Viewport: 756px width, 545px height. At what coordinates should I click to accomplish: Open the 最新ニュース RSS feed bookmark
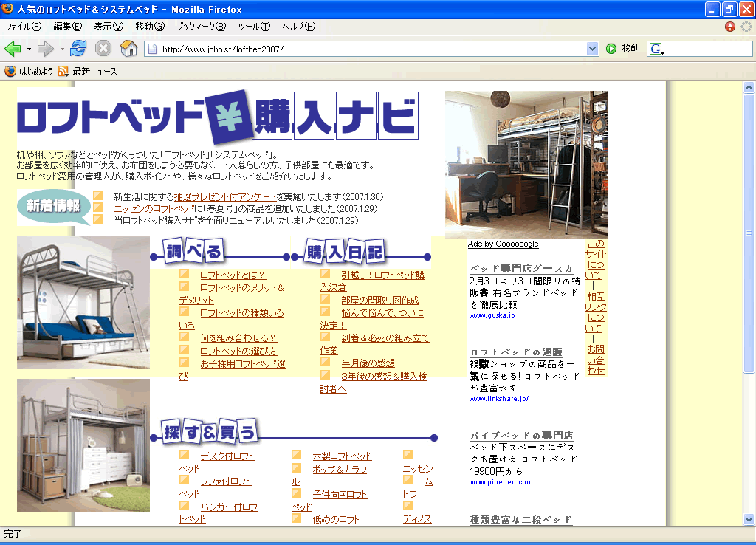[87, 72]
